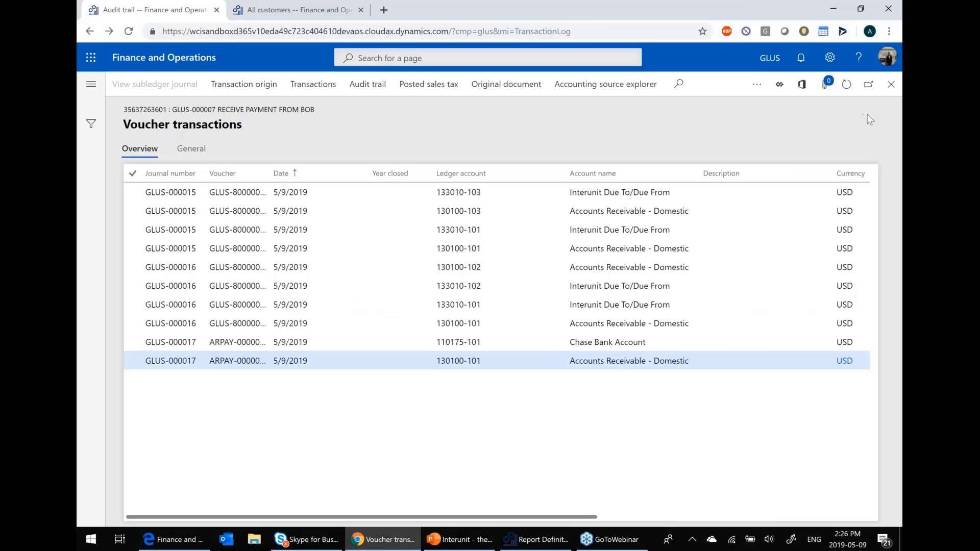Viewport: 980px width, 551px height.
Task: Select all rows with header checkmark column
Action: pos(132,173)
